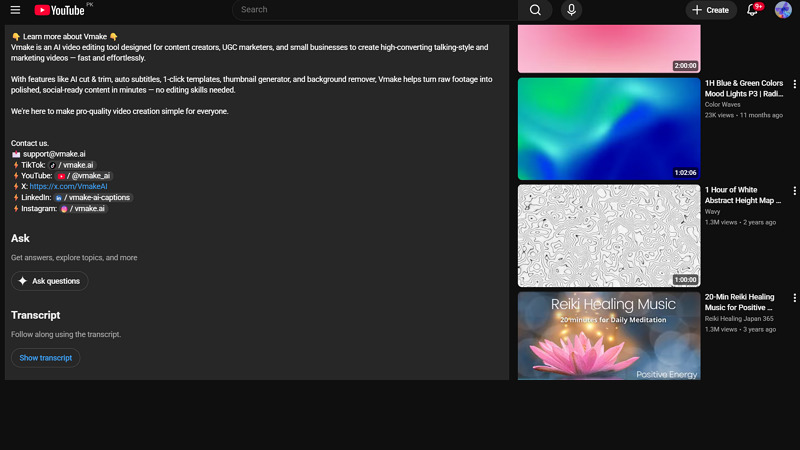800x450 pixels.
Task: Open title '20-Min Reiki Healing Music for Positive'
Action: [x=739, y=302]
